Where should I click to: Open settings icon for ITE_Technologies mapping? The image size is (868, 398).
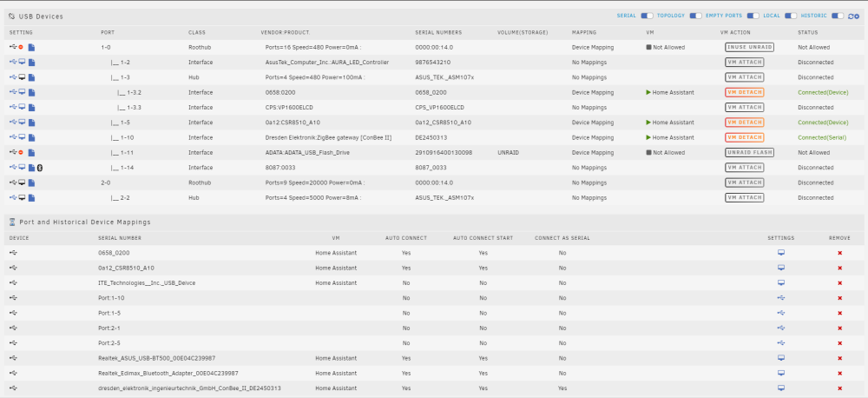point(781,282)
